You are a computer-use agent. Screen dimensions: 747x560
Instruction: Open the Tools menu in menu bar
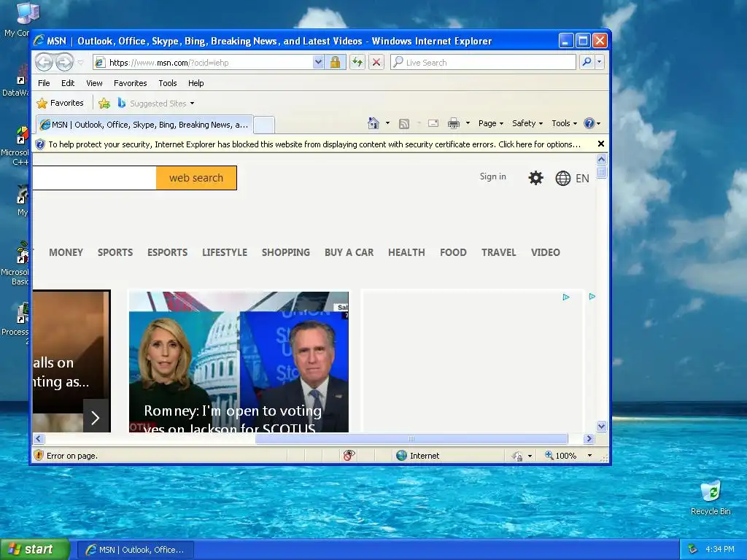(x=168, y=83)
